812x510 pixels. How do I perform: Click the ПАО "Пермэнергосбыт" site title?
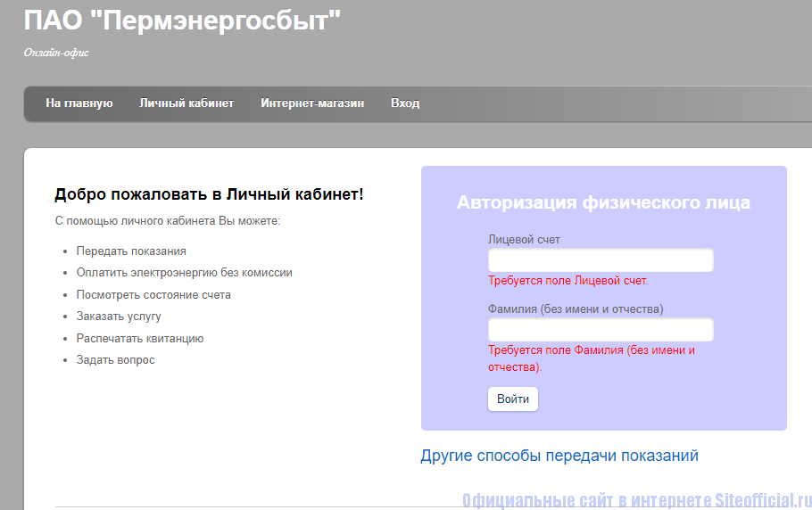pos(182,21)
